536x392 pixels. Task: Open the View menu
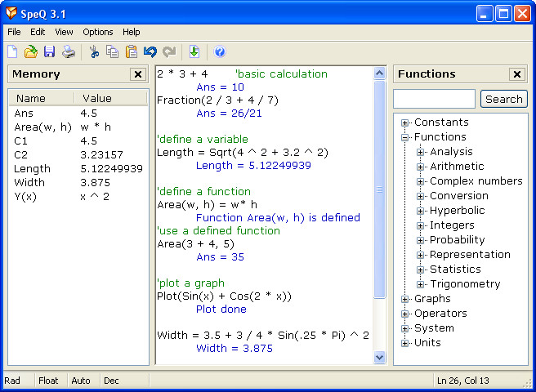64,32
